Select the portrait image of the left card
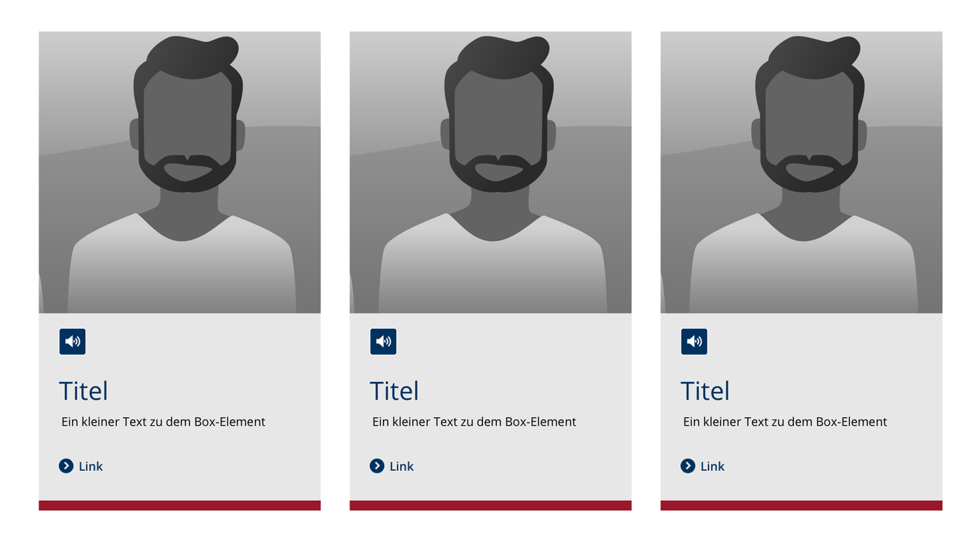Image resolution: width=980 pixels, height=544 pixels. tap(180, 172)
